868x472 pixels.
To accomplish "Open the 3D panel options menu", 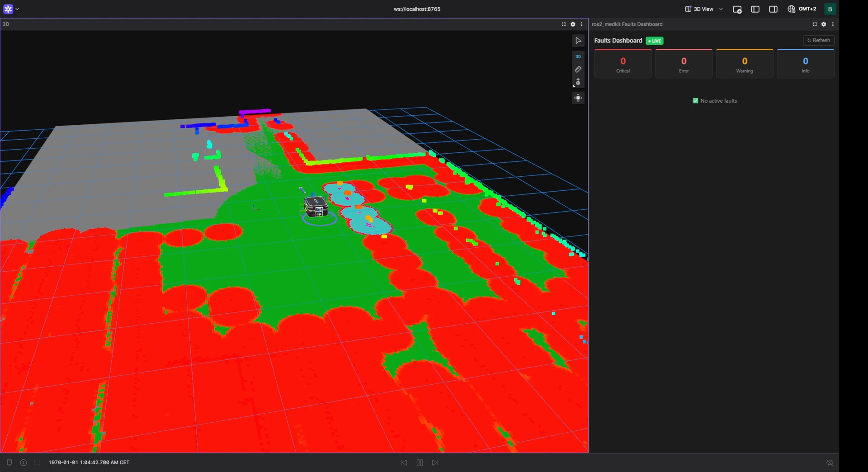I will tap(582, 24).
